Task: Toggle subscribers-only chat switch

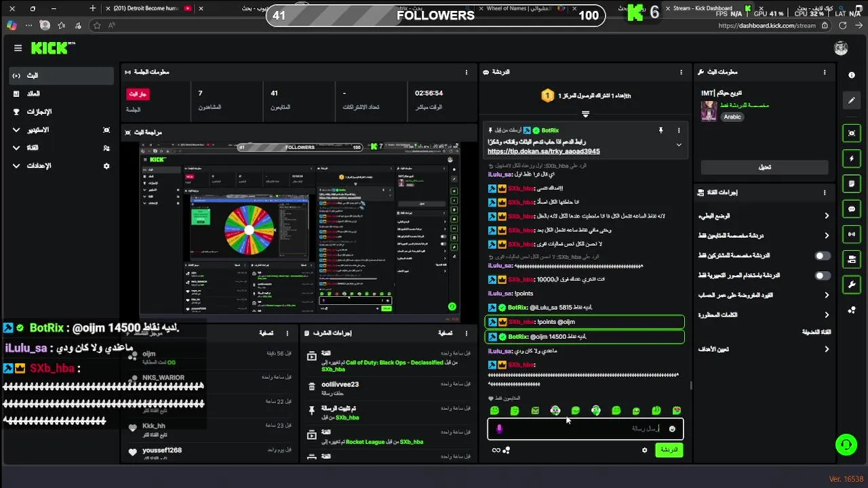Action: click(822, 256)
